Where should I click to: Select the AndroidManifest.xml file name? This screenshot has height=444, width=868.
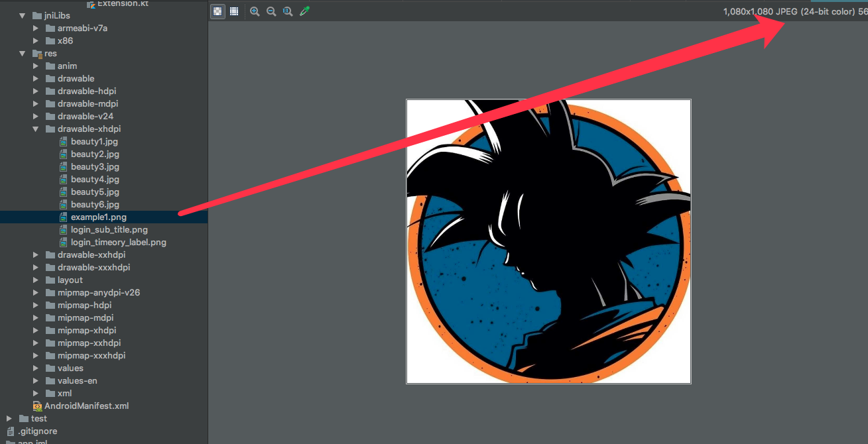click(x=87, y=406)
